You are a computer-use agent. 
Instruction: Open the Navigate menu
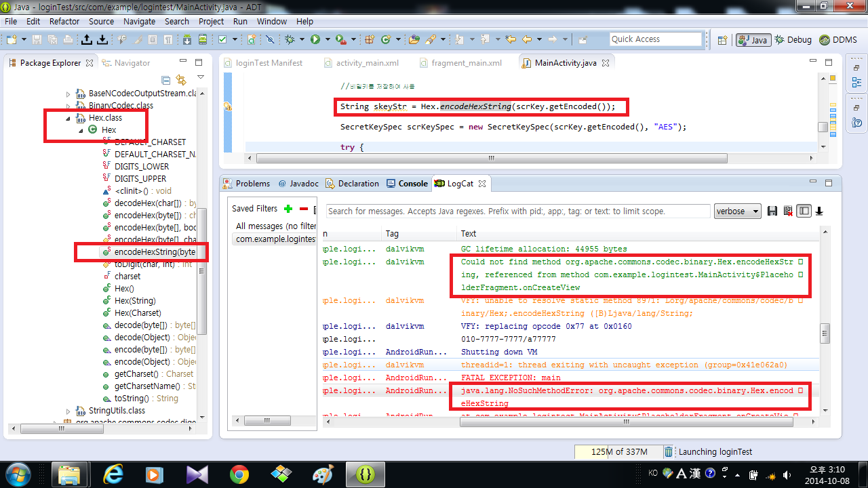[139, 21]
